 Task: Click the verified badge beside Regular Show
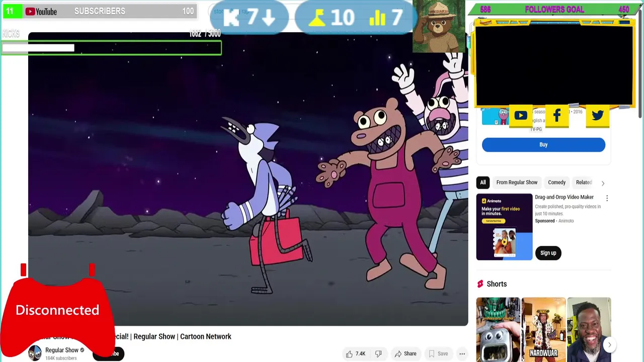click(x=83, y=350)
